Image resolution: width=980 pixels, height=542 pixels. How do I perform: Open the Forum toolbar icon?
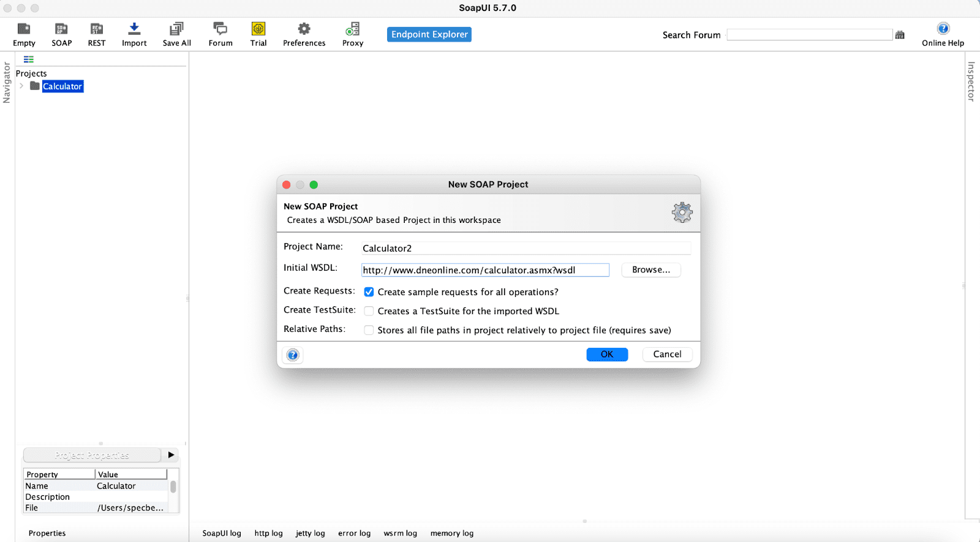coord(221,34)
